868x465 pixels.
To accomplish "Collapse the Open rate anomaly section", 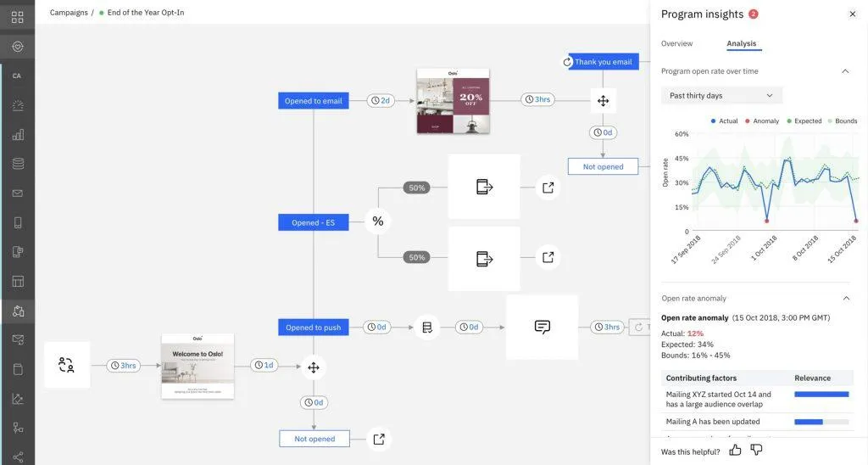I will pyautogui.click(x=847, y=298).
